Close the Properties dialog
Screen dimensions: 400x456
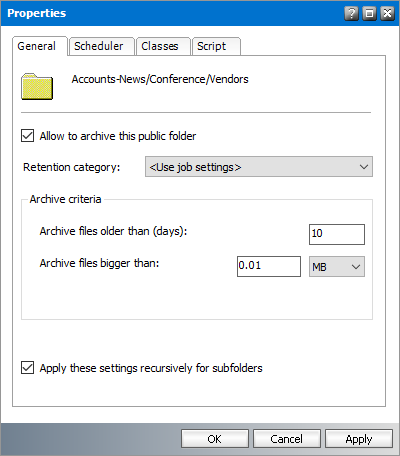[x=387, y=14]
